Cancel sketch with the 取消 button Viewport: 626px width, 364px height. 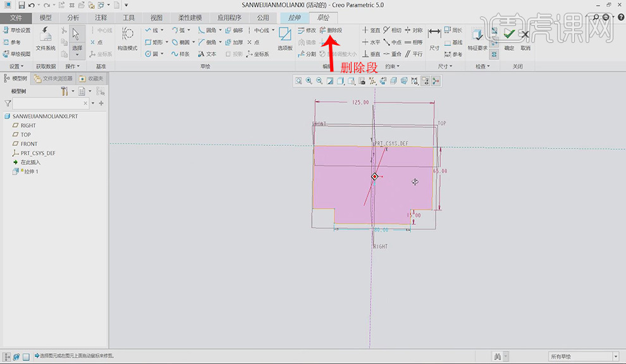pyautogui.click(x=525, y=37)
